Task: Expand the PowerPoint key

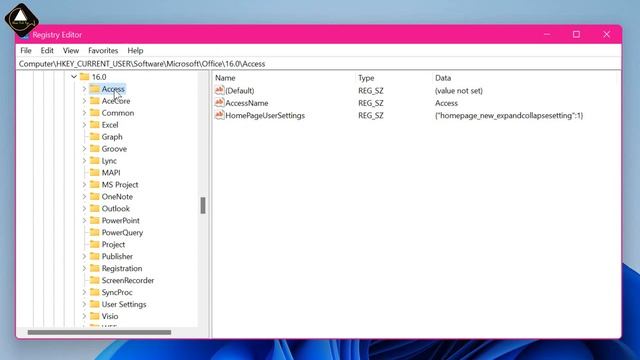Action: point(84,220)
